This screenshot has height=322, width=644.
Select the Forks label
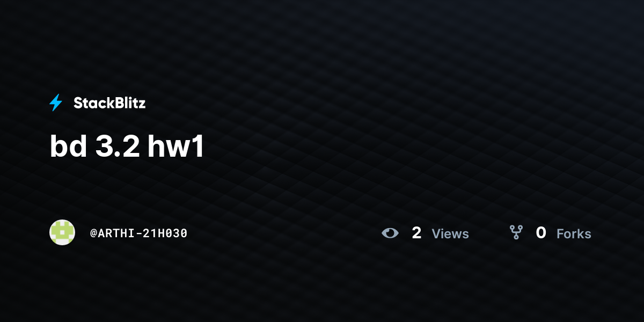(574, 234)
